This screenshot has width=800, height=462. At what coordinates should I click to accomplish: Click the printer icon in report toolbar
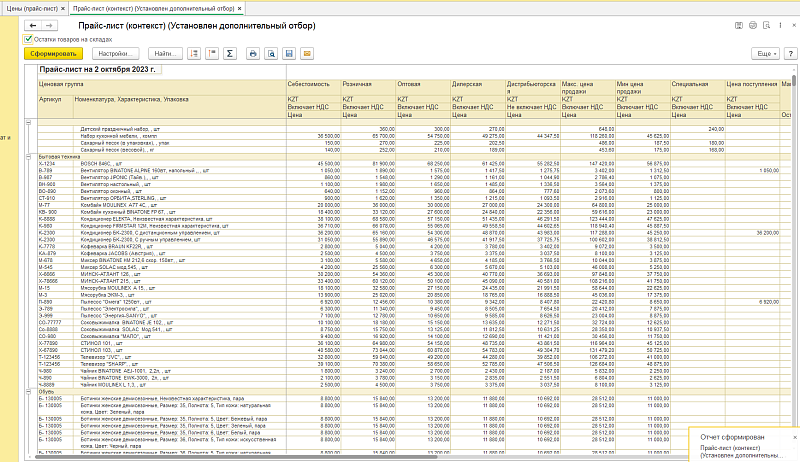tap(253, 52)
